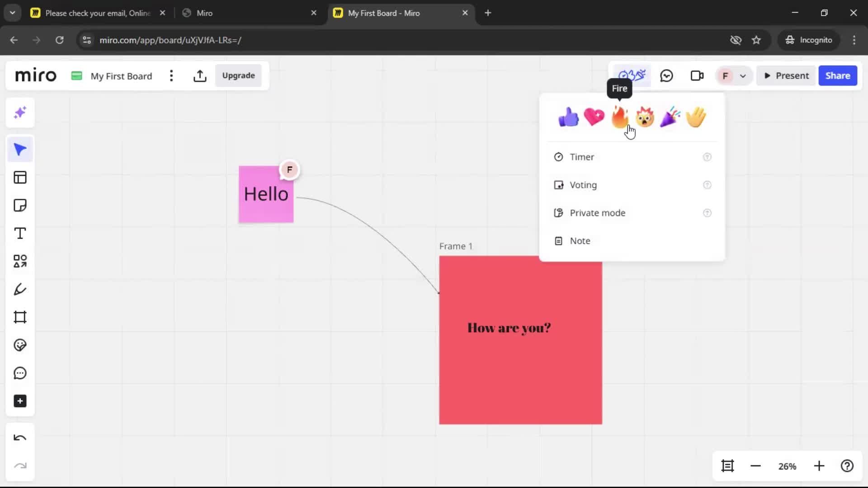Viewport: 868px width, 488px height.
Task: Select the pink Hello sticky note
Action: (x=266, y=194)
